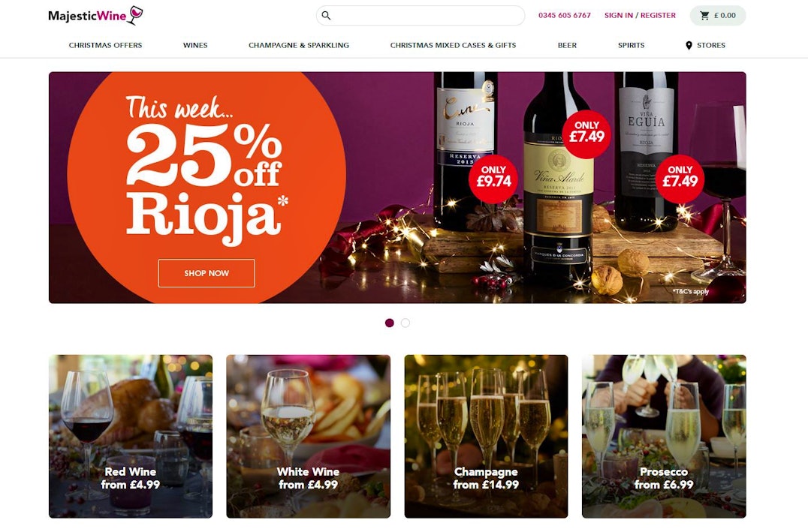
Task: Open the Red Wine from £4.99 tile
Action: [x=131, y=436]
